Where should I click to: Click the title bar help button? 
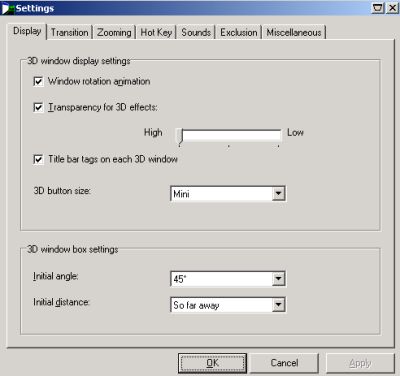click(378, 8)
